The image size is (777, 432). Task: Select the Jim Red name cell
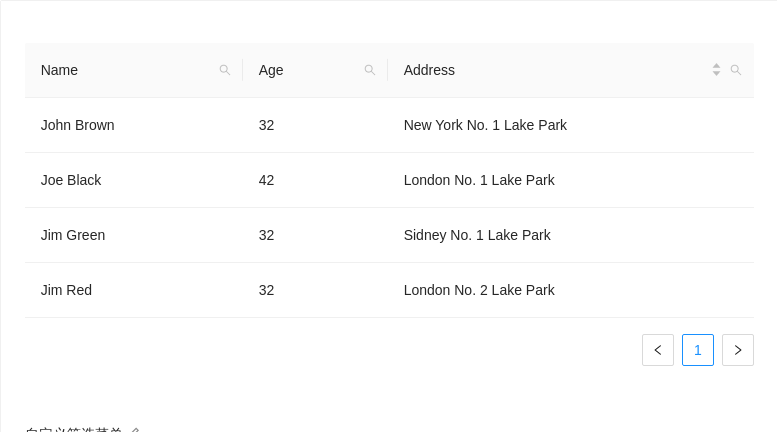66,290
